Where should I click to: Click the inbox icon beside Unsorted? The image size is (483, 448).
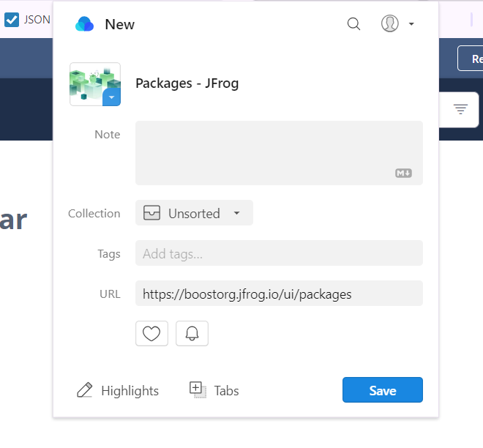point(151,213)
